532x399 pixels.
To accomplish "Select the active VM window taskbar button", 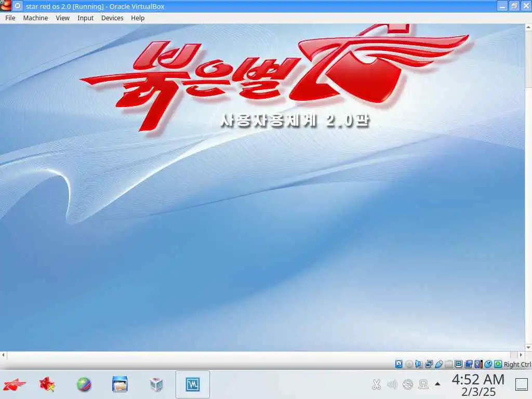I will [x=193, y=384].
